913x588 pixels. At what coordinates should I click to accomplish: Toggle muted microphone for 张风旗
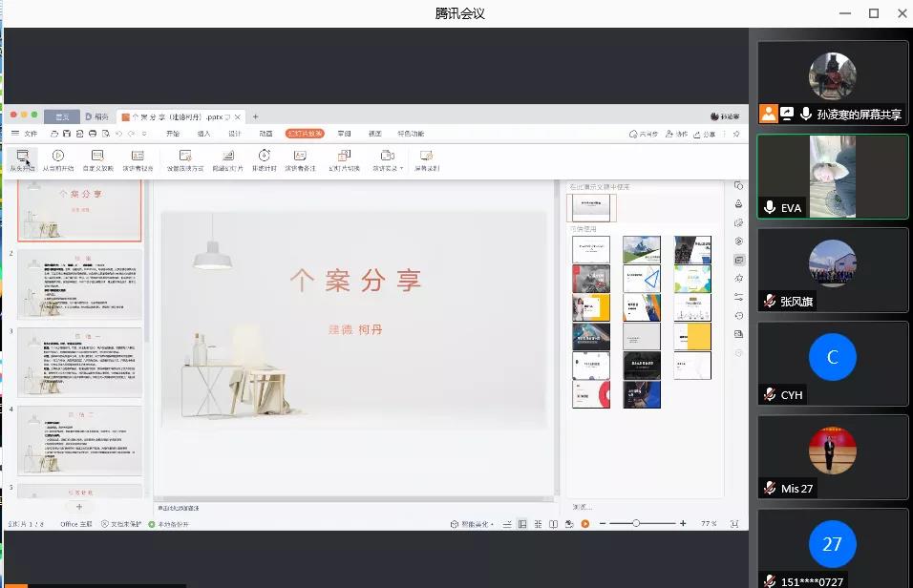click(770, 301)
